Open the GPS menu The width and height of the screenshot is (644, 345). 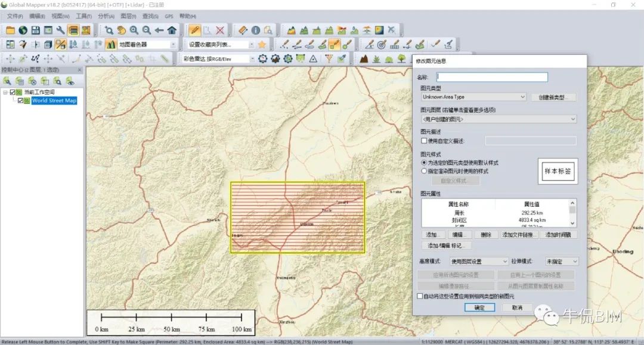click(169, 16)
